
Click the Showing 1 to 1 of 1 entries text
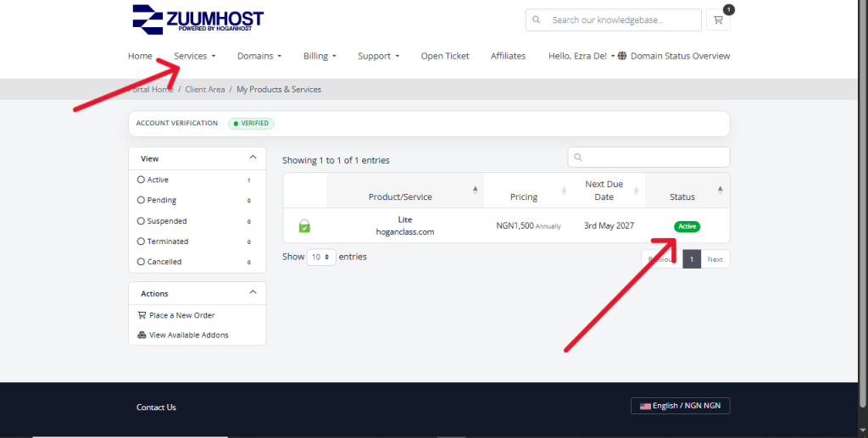[336, 160]
